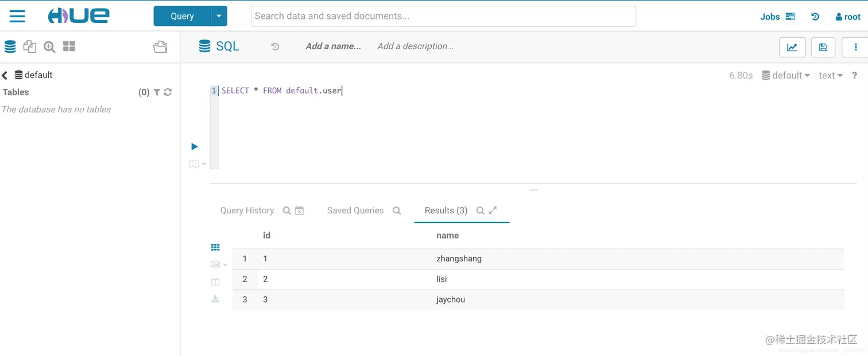Open the hamburger main menu

[17, 16]
